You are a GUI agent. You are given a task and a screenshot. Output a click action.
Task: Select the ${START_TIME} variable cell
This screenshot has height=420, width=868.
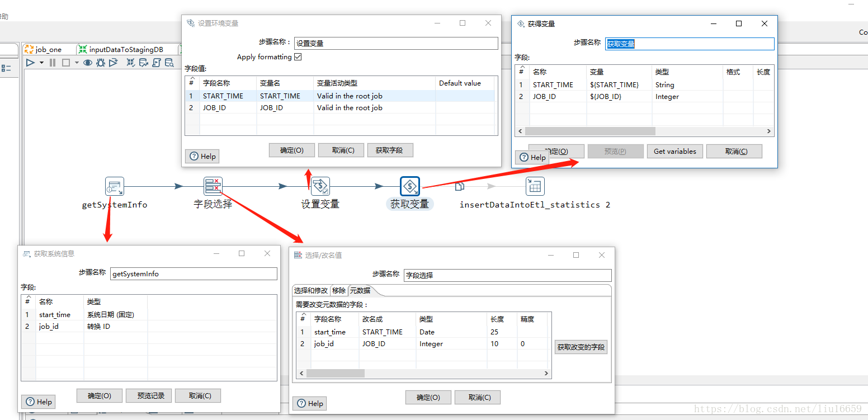(x=619, y=85)
